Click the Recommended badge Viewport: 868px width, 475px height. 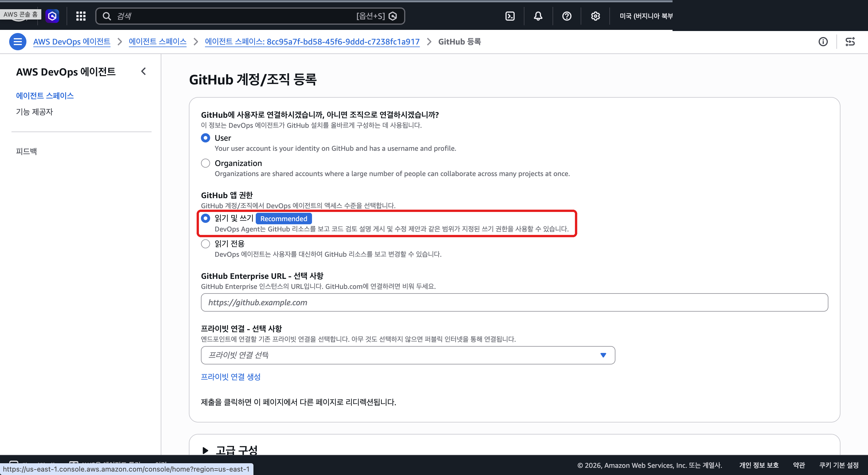pyautogui.click(x=284, y=219)
